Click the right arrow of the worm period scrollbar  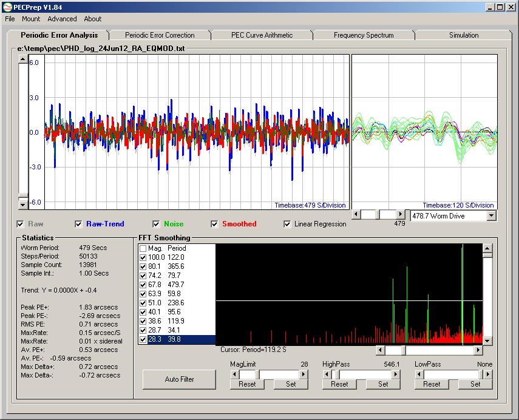[x=401, y=214]
